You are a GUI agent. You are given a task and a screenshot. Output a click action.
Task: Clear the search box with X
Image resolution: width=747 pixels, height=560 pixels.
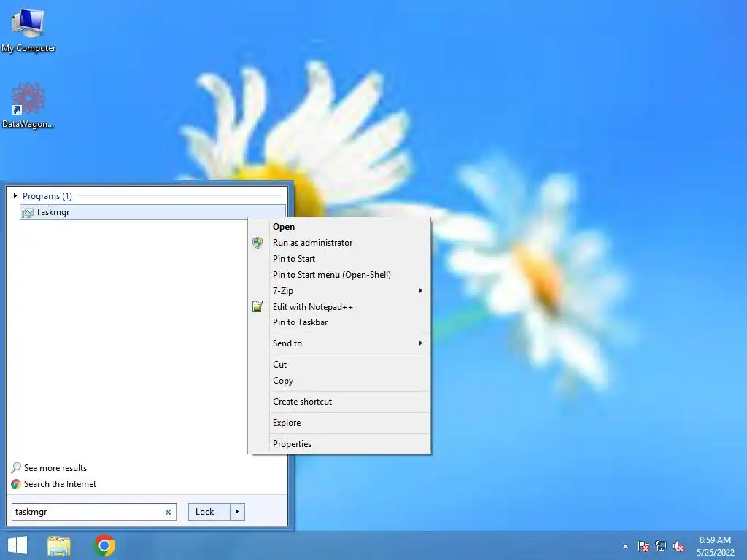click(168, 513)
